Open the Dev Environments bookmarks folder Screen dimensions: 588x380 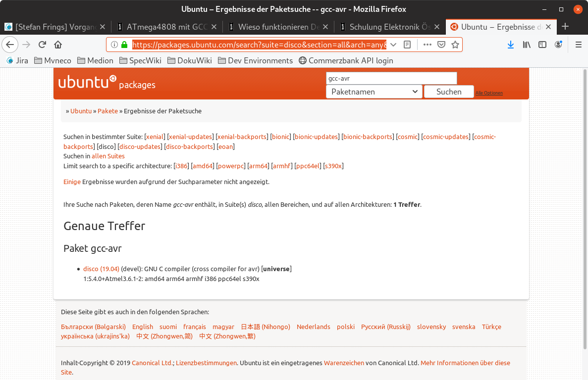pos(255,61)
